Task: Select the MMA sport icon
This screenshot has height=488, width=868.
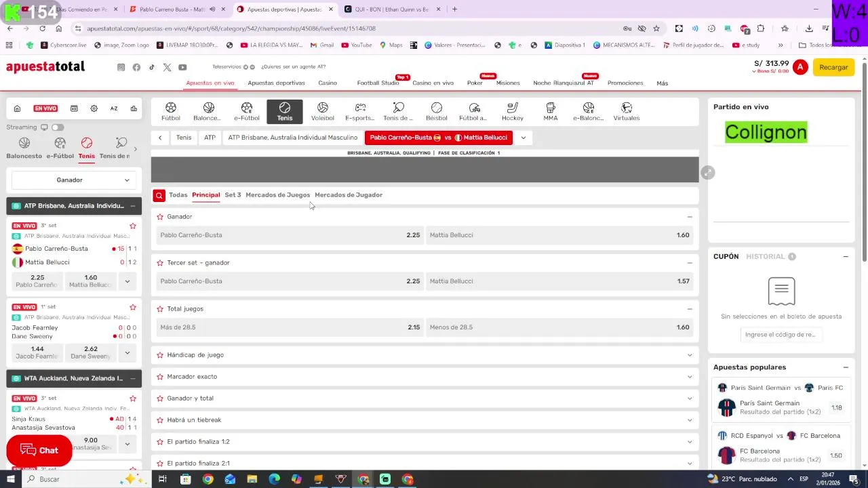Action: point(551,112)
